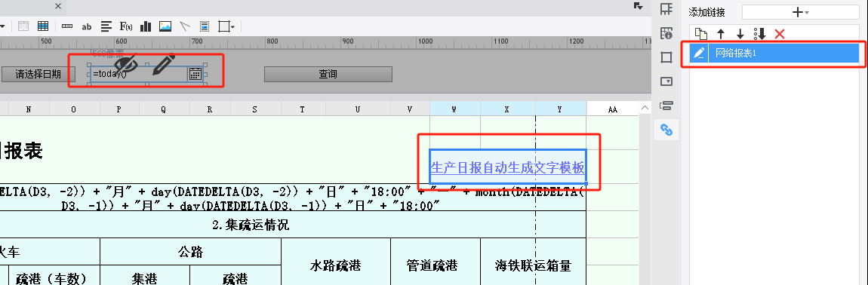
Task: Click the rich text lines icon
Action: (x=107, y=26)
